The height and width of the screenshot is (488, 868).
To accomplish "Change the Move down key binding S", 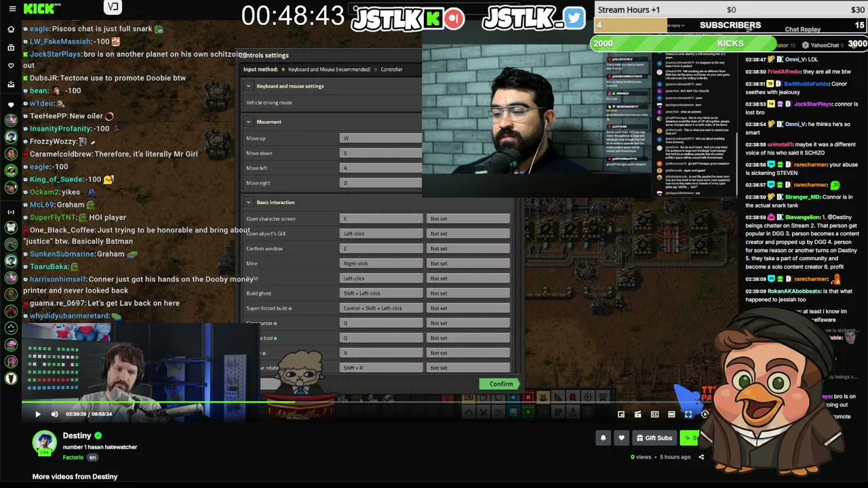I will coord(380,153).
